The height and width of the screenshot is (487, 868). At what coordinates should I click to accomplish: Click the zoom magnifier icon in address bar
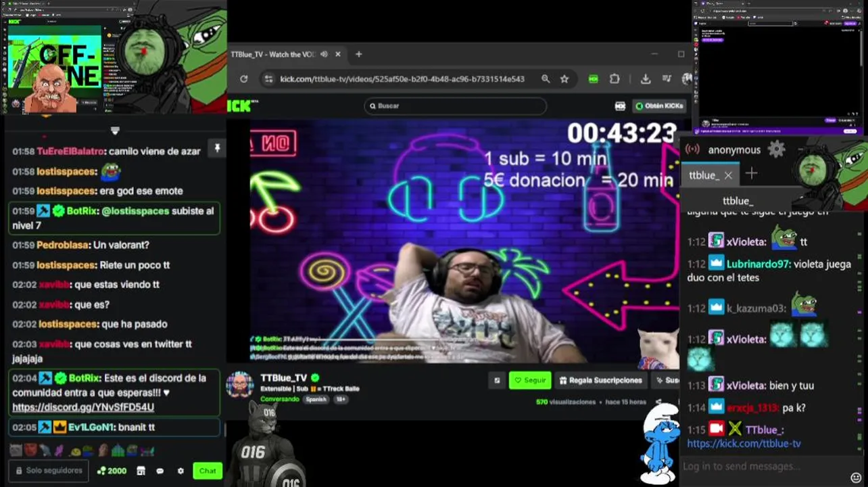click(546, 79)
